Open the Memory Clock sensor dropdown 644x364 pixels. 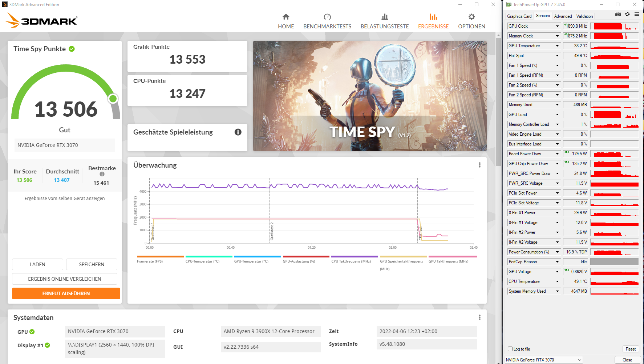557,36
